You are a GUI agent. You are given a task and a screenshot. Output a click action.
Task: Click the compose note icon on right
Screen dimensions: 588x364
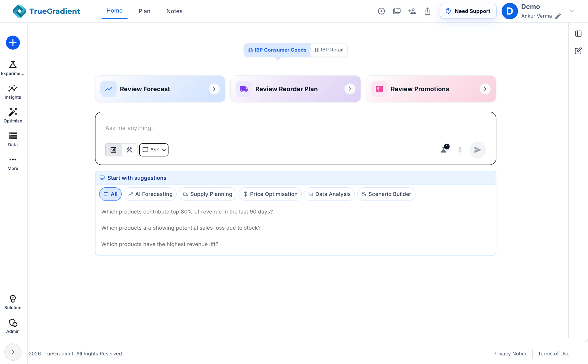coord(578,51)
